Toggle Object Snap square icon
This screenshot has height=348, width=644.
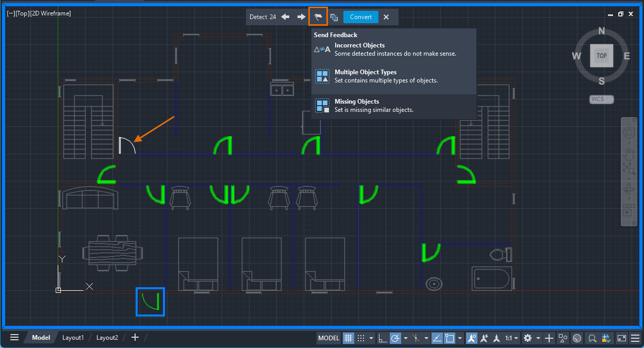(449, 338)
